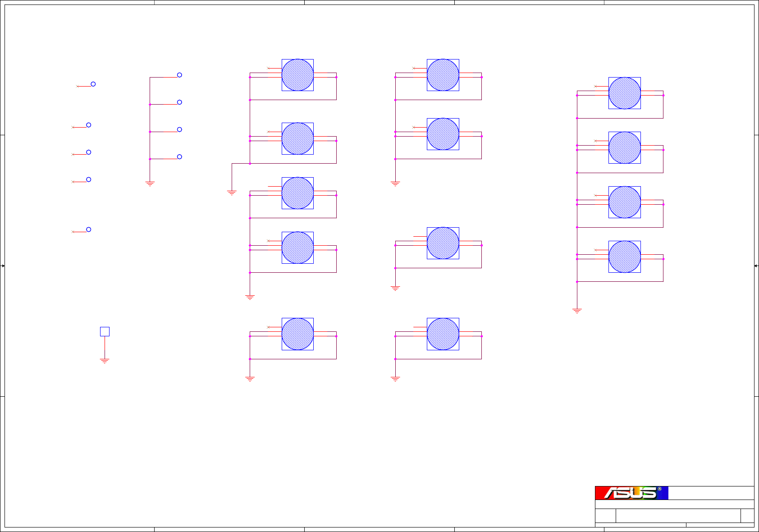Click the ASUS logo in the title block
759x532 pixels.
[631, 493]
